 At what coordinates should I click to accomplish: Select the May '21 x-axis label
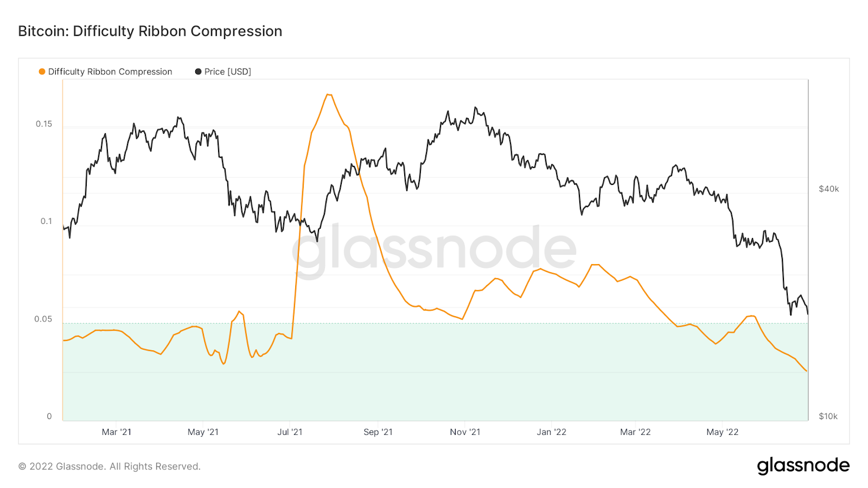click(x=203, y=432)
